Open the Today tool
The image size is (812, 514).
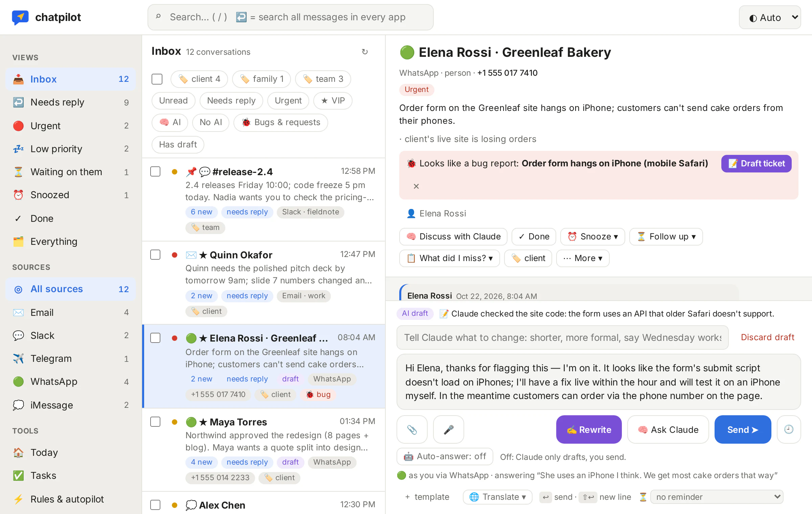coord(70,452)
